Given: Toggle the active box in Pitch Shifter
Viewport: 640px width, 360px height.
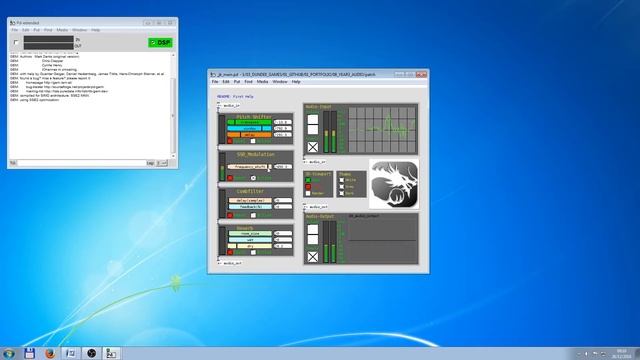Looking at the screenshot, I should click(x=253, y=141).
